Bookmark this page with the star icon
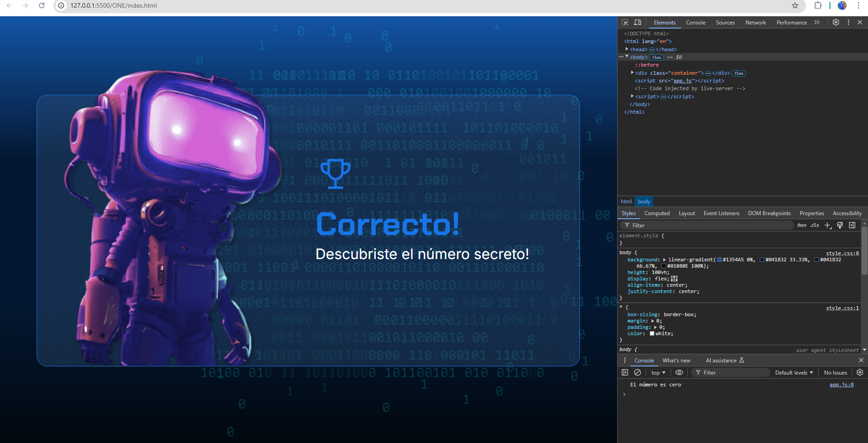Viewport: 868px width, 443px height. point(795,5)
